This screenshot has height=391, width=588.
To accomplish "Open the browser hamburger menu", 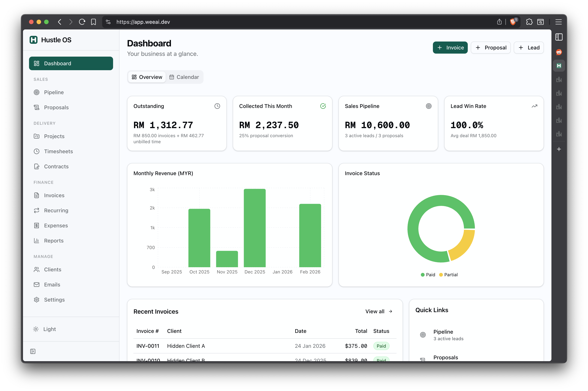I will pyautogui.click(x=558, y=22).
